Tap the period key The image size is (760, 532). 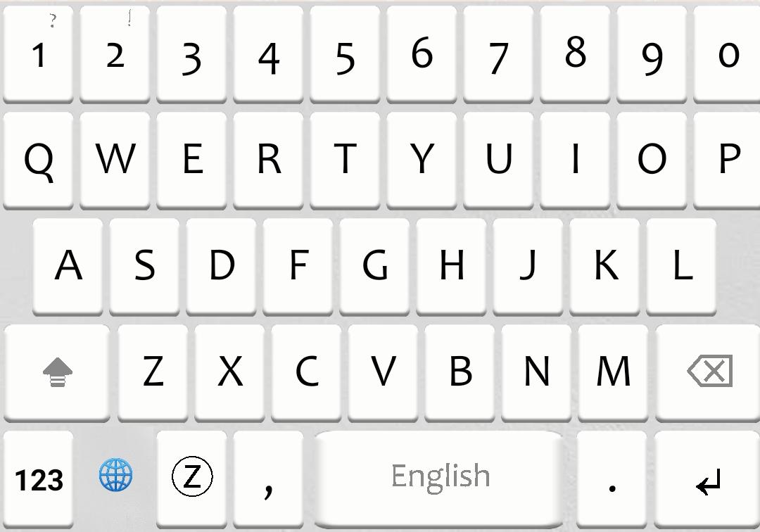pyautogui.click(x=612, y=480)
